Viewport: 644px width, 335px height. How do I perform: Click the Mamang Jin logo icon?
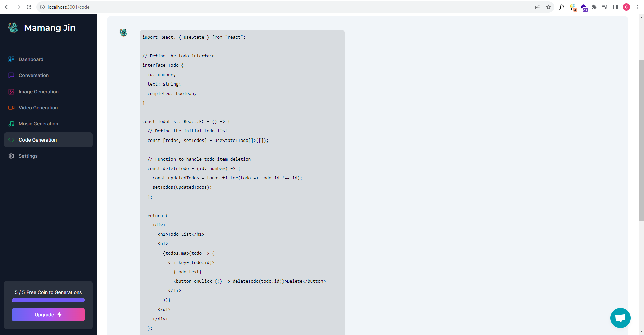click(x=13, y=28)
